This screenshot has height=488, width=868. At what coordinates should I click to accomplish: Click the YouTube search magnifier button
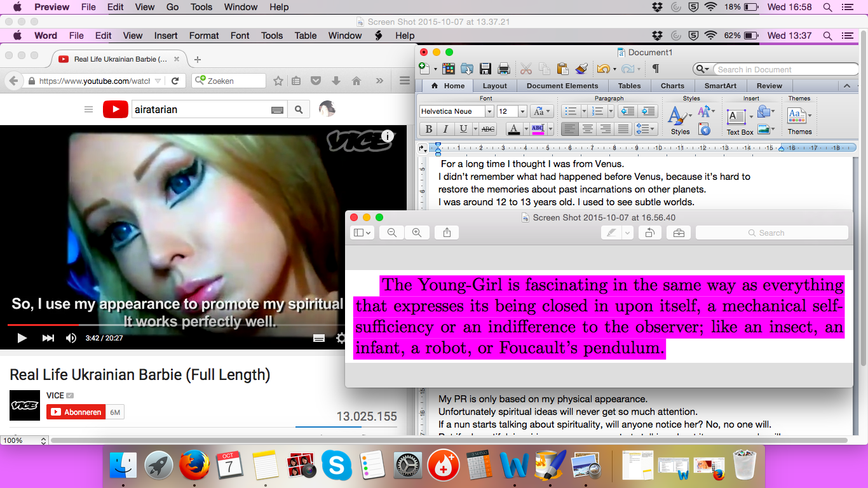tap(298, 110)
